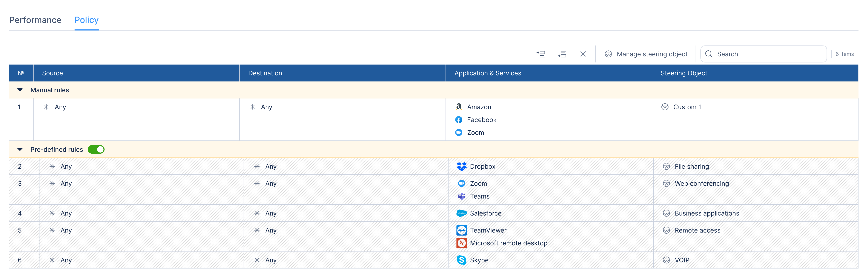Click the insert rule above icon
Image resolution: width=868 pixels, height=278 pixels.
pos(541,54)
